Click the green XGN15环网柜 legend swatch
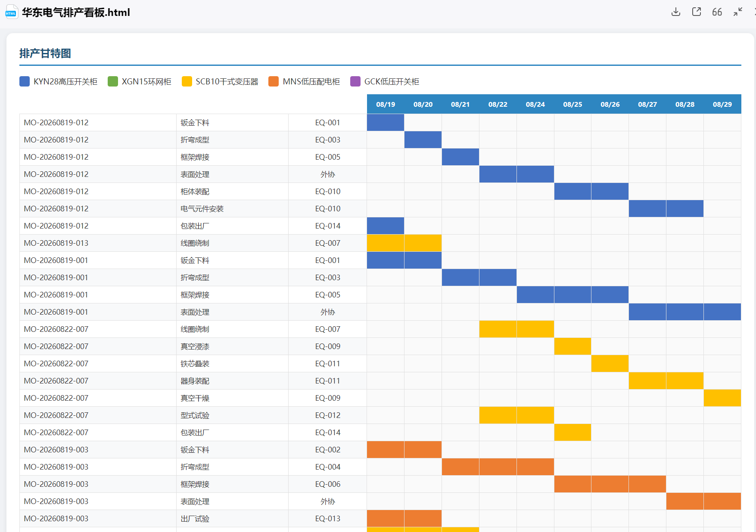The image size is (756, 532). coord(113,81)
